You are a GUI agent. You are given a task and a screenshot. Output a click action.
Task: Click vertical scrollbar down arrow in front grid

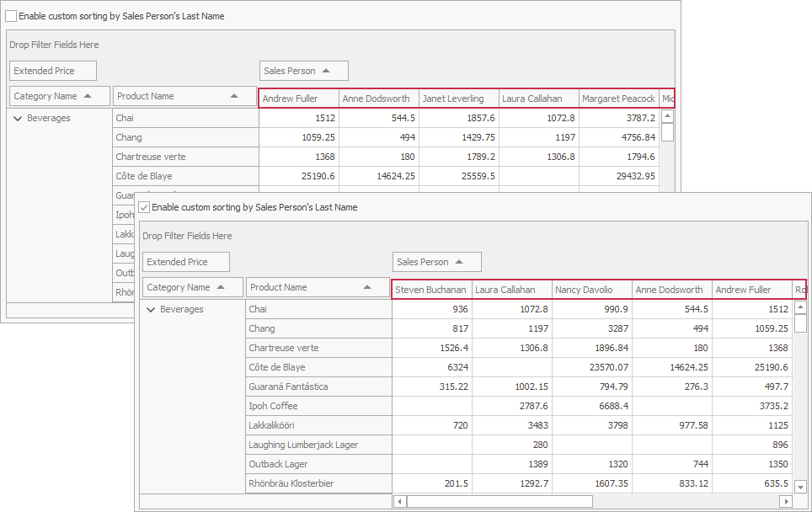coord(799,486)
